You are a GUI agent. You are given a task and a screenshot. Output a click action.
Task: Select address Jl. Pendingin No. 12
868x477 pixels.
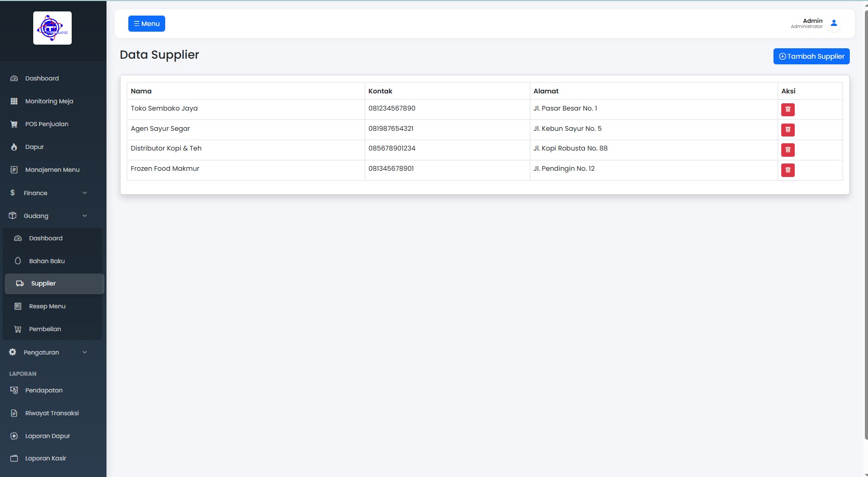564,168
